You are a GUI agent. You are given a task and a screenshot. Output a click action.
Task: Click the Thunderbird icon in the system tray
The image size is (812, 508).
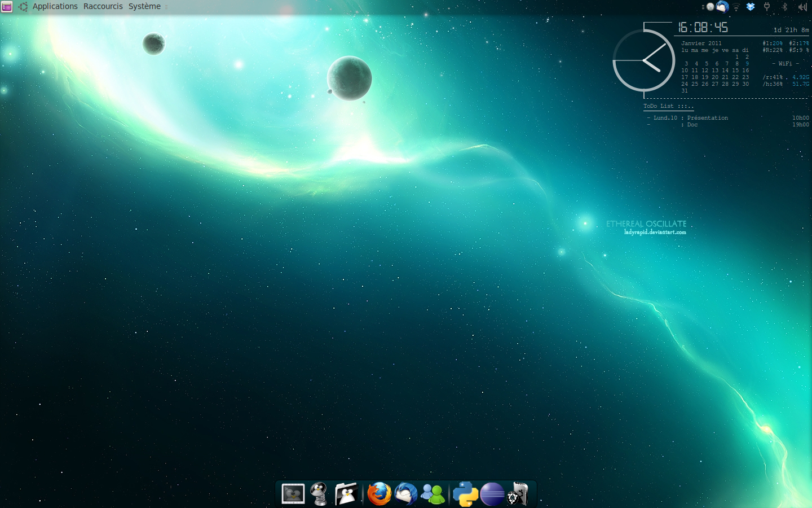[x=722, y=7]
